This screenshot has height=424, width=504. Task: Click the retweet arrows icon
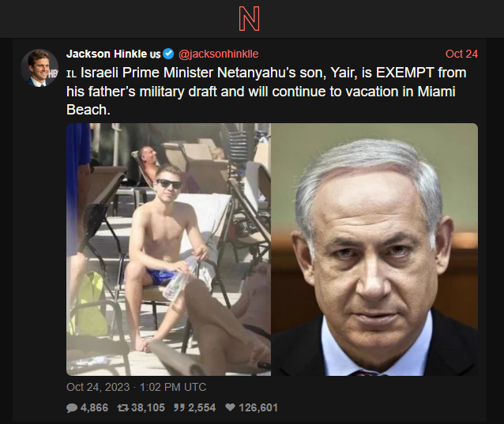[x=122, y=408]
